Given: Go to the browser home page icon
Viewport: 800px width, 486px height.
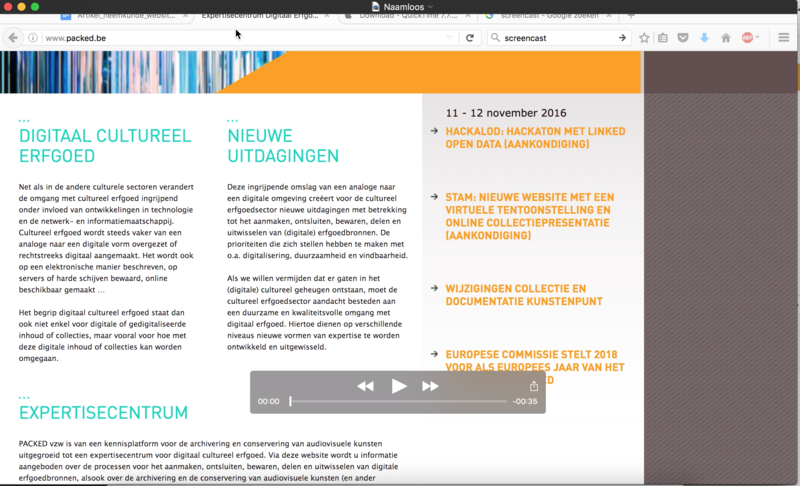Looking at the screenshot, I should [x=726, y=38].
